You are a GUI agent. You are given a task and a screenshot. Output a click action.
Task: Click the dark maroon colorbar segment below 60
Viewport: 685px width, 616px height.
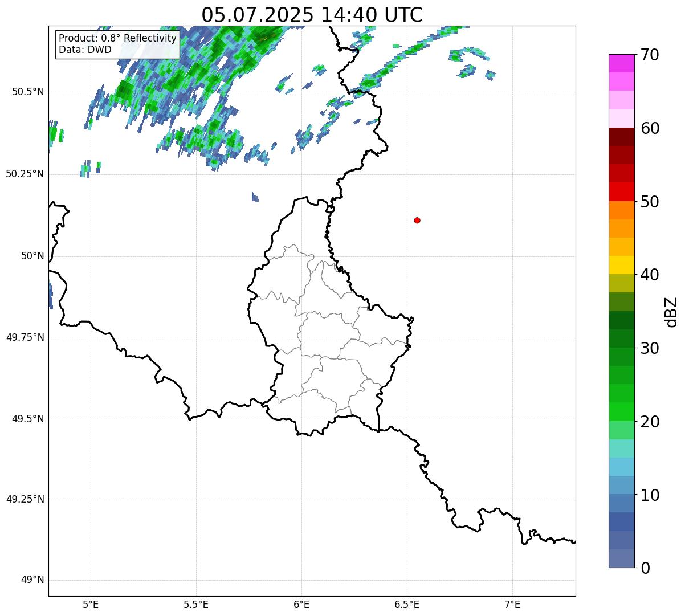tap(621, 137)
